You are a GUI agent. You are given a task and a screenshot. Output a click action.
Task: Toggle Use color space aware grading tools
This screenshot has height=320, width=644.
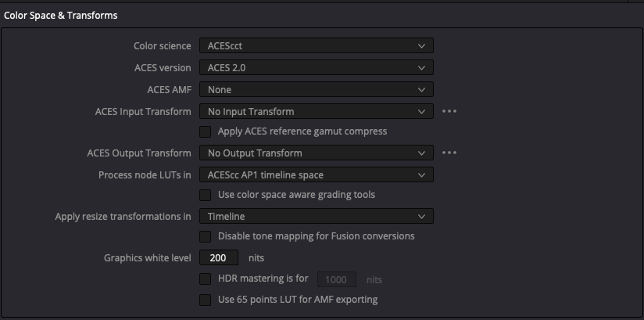pos(206,195)
